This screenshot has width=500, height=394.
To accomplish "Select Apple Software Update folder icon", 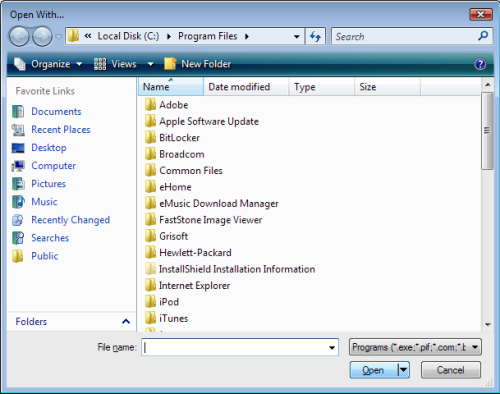I will point(150,121).
